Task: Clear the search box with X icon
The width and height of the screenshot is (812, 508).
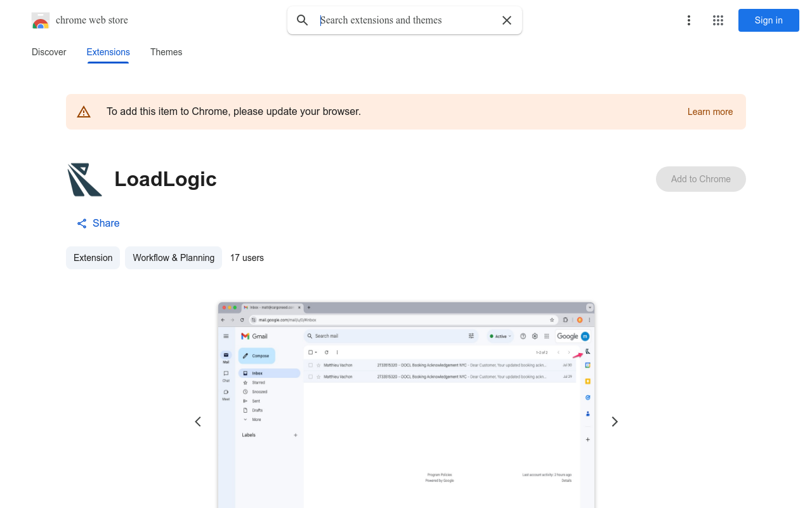Action: pos(507,20)
